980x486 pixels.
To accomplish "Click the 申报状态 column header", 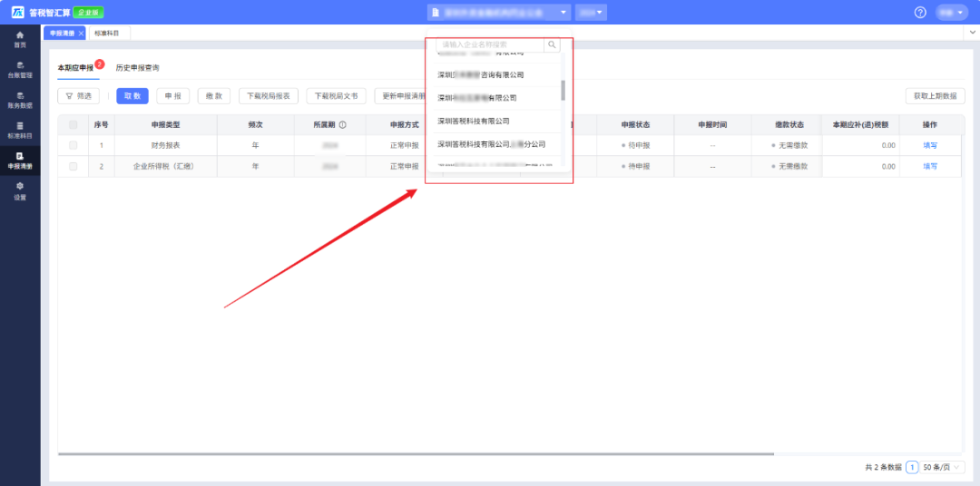I will click(635, 125).
